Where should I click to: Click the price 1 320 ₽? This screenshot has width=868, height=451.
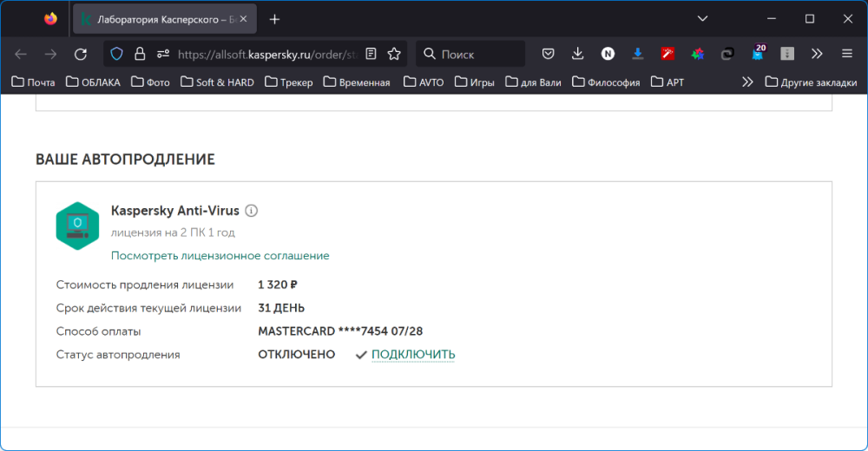pos(278,285)
